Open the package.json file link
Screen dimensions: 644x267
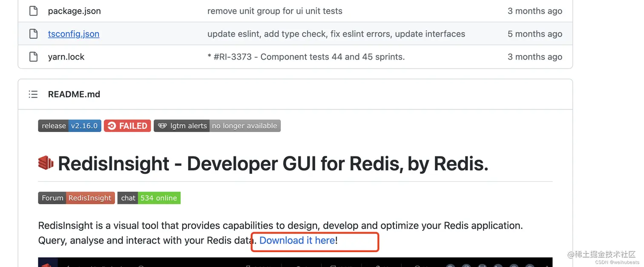(75, 11)
